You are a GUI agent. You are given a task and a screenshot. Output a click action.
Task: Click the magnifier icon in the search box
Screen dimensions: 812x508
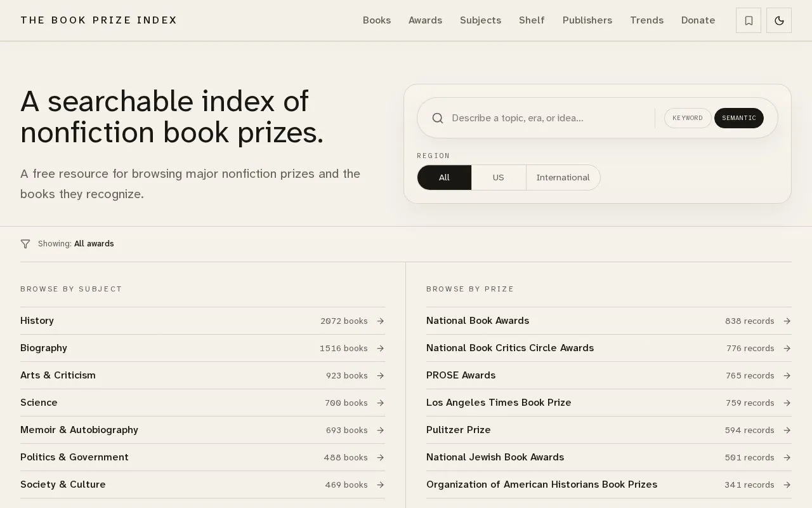click(438, 118)
